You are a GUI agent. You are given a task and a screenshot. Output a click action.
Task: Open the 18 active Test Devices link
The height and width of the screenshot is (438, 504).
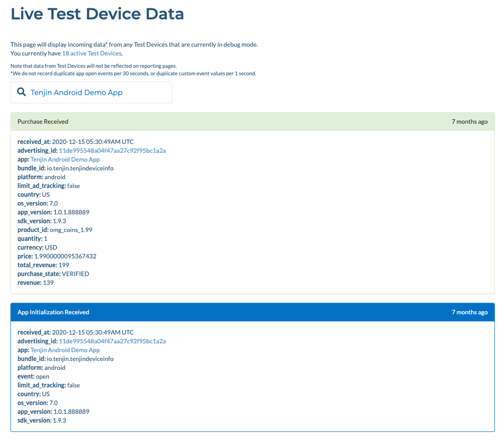[92, 53]
